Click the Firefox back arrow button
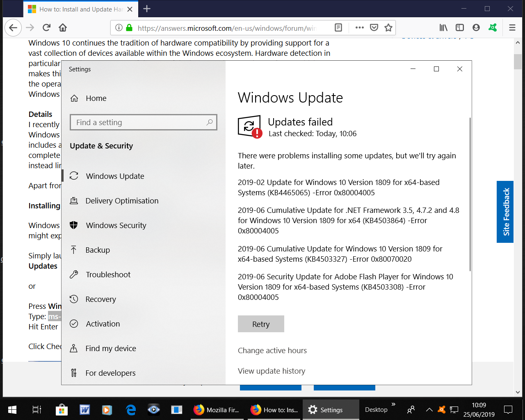The height and width of the screenshot is (420, 525). (x=13, y=27)
